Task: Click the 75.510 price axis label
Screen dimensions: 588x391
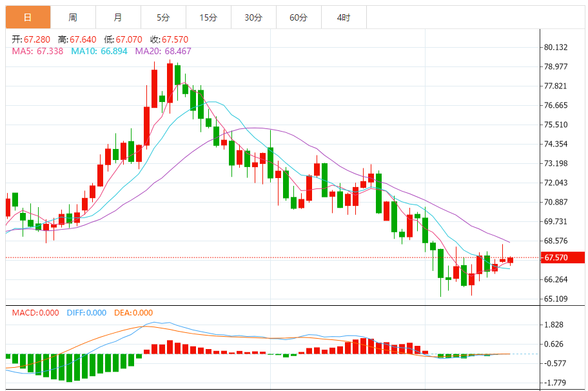Action: 556,125
